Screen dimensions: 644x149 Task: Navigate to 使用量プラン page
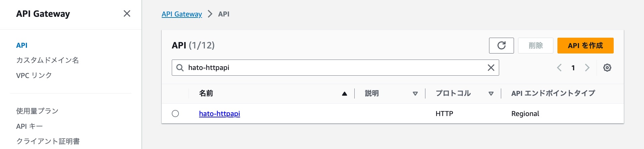pyautogui.click(x=37, y=111)
